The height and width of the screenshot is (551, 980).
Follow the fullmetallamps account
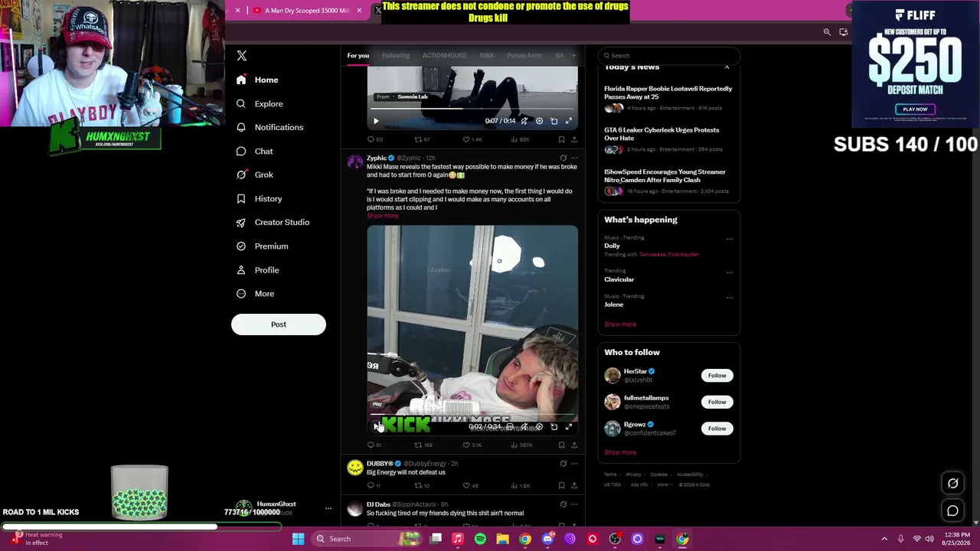[717, 402]
